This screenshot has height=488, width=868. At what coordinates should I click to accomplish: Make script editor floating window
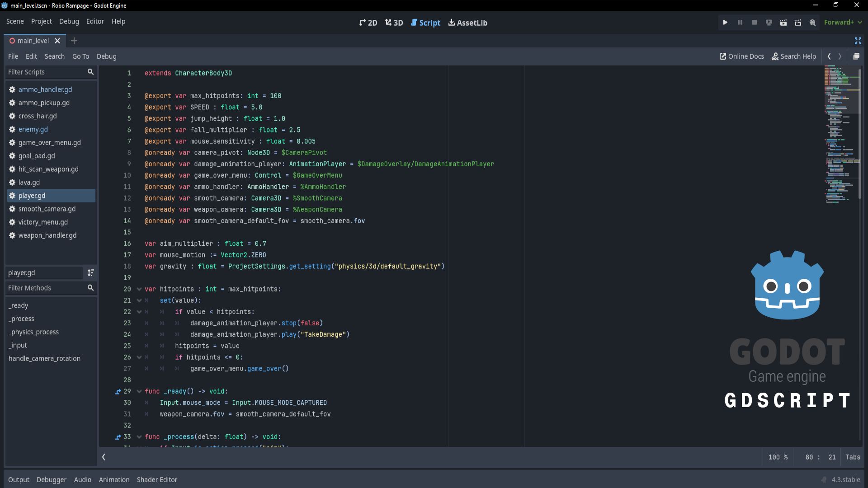[x=856, y=56]
